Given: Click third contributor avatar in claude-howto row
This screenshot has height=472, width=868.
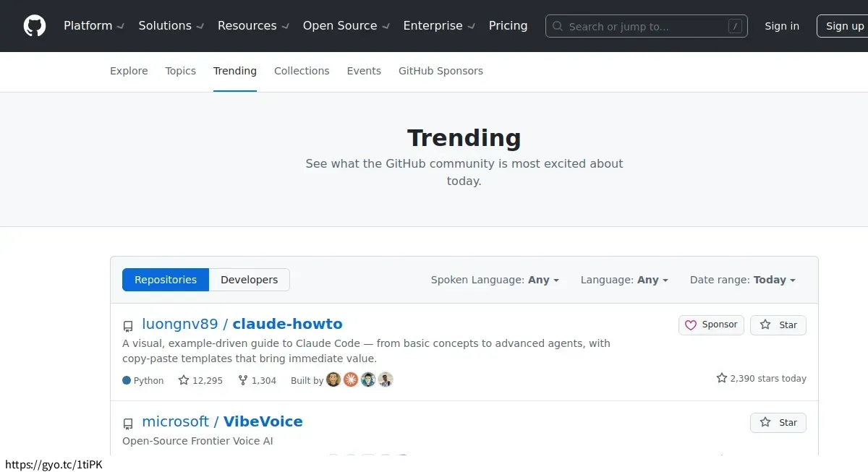Looking at the screenshot, I should pyautogui.click(x=368, y=379).
